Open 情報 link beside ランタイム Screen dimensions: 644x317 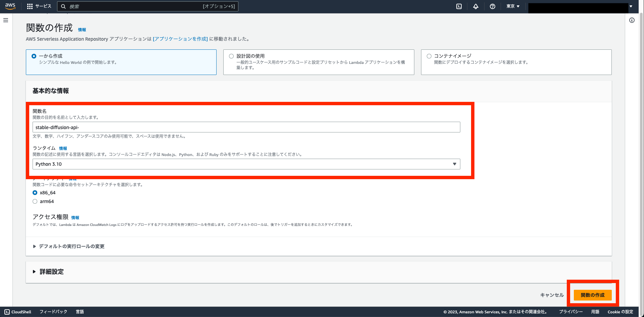pos(63,148)
